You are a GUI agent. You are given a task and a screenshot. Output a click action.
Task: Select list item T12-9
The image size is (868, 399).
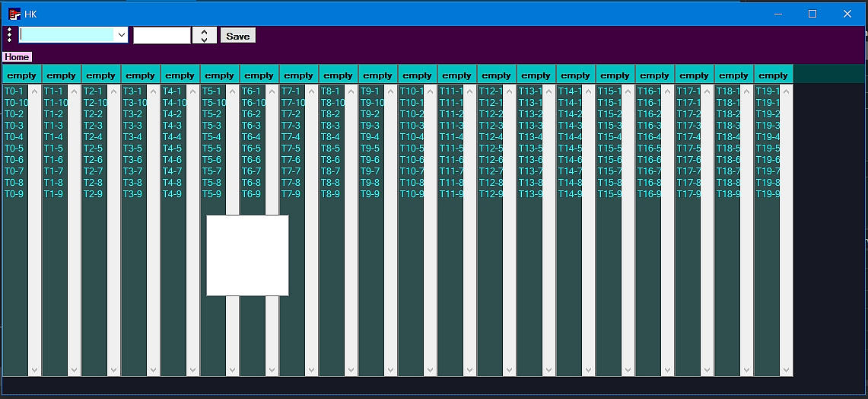coord(491,194)
